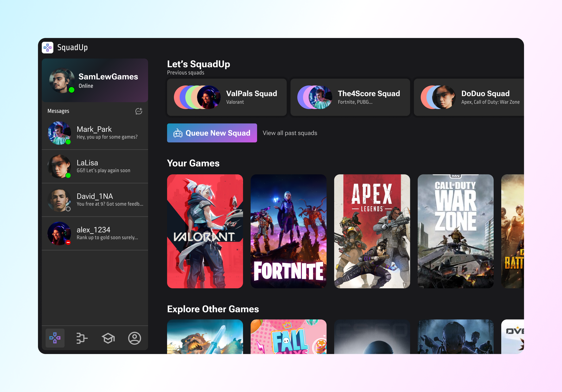
Task: Click the SquadUp logo icon
Action: (47, 47)
